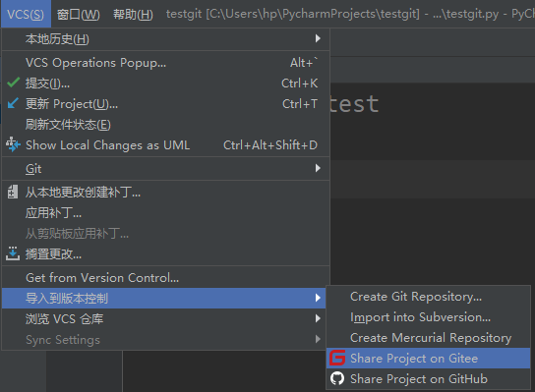This screenshot has height=392, width=535.
Task: Expand the 导入到版本控制 submenu arrow
Action: pos(318,298)
